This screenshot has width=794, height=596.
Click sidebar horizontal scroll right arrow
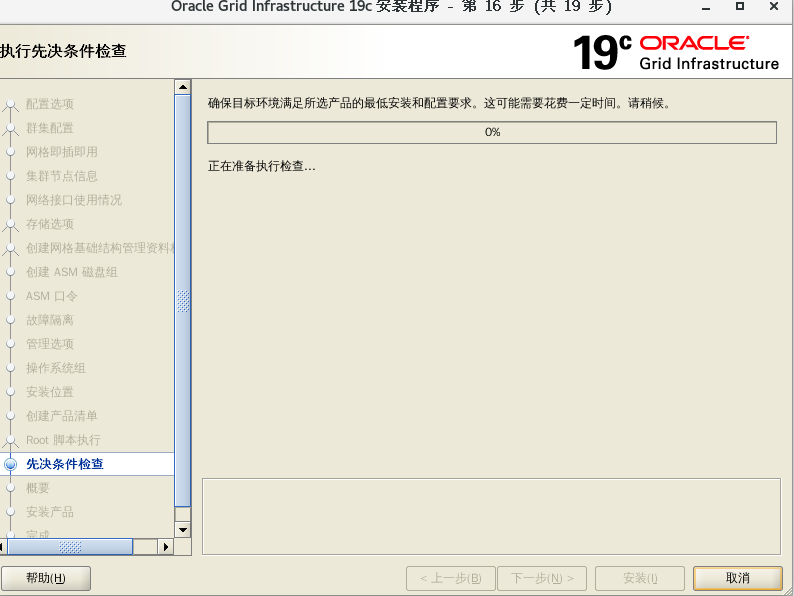166,547
